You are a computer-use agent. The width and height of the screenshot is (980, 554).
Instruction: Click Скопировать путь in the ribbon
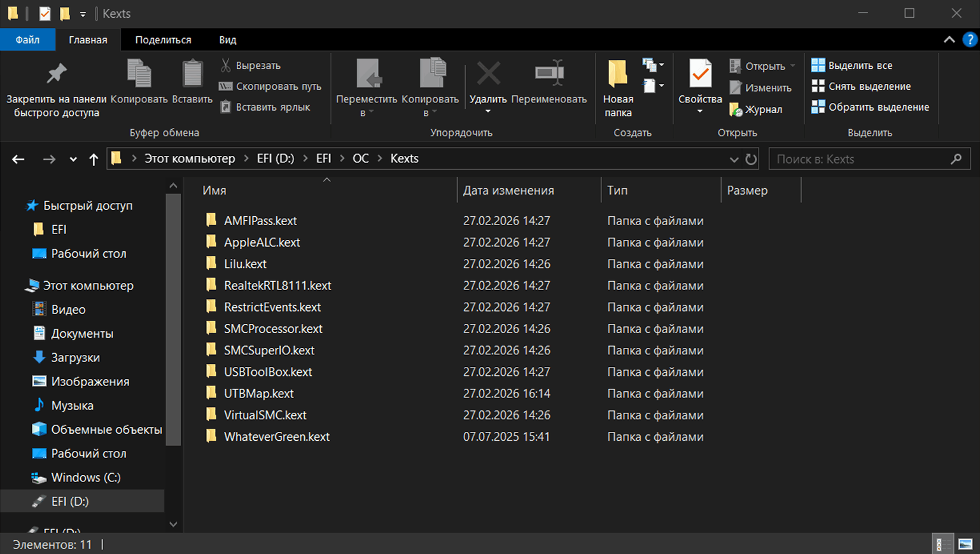coord(270,87)
